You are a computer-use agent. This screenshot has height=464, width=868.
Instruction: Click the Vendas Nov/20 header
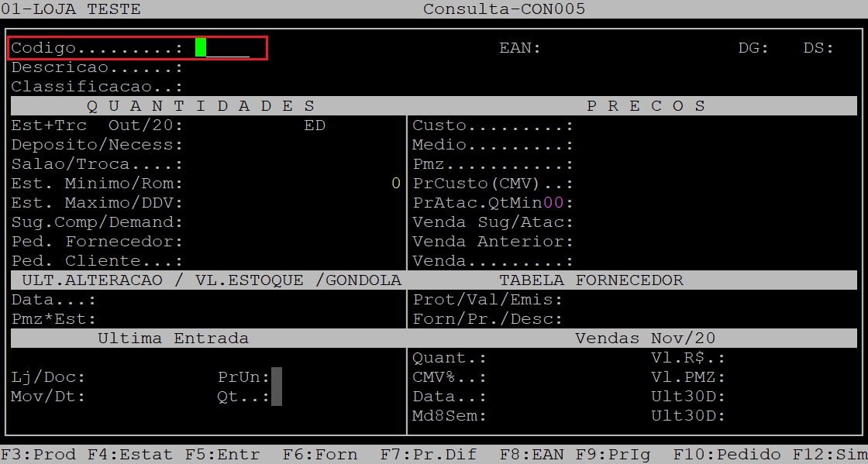[645, 338]
